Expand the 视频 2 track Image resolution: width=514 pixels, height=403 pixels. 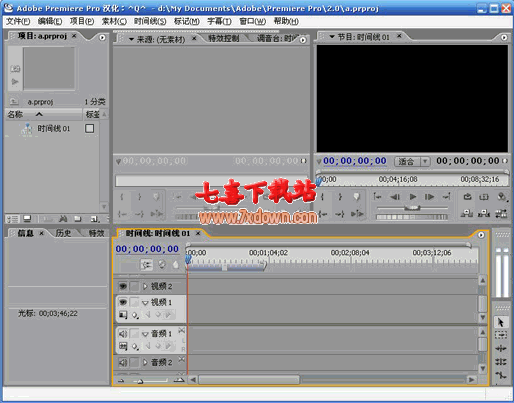tap(145, 286)
